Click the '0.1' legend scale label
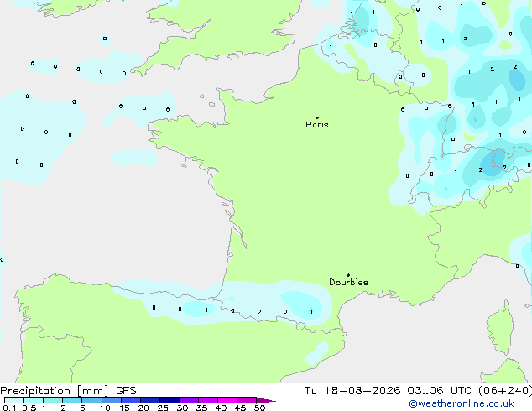Viewport: 532px width, 411px height. pos(9,408)
